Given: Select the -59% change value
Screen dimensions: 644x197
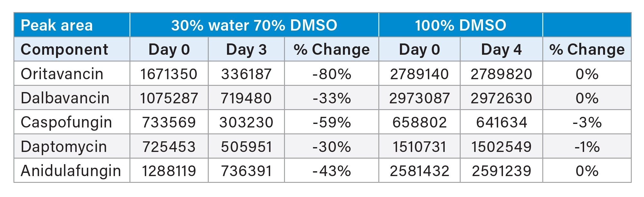Looking at the screenshot, I should click(332, 122).
